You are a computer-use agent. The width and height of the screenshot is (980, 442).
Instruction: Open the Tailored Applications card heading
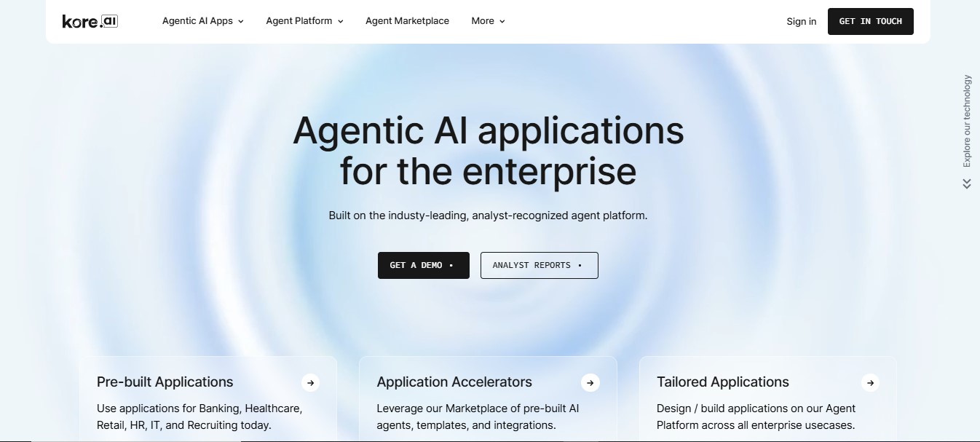[722, 382]
